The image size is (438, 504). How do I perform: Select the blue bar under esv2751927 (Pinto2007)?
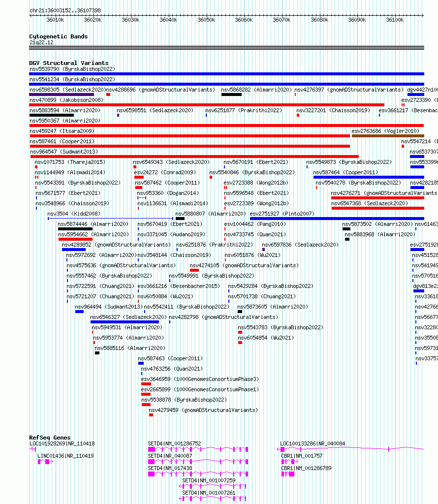pos(337,219)
